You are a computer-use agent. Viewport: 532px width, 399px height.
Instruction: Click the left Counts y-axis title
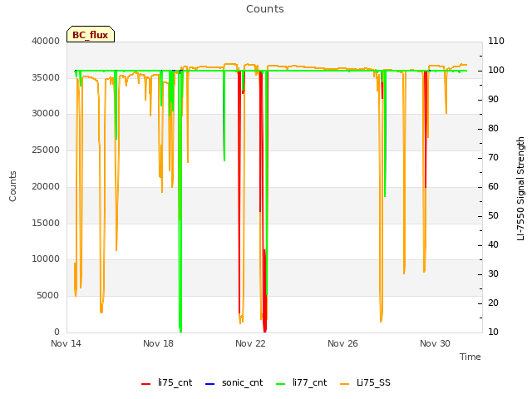12,186
